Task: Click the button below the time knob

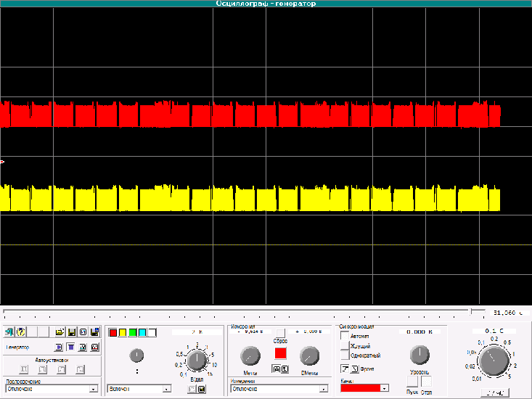Action: (x=495, y=392)
